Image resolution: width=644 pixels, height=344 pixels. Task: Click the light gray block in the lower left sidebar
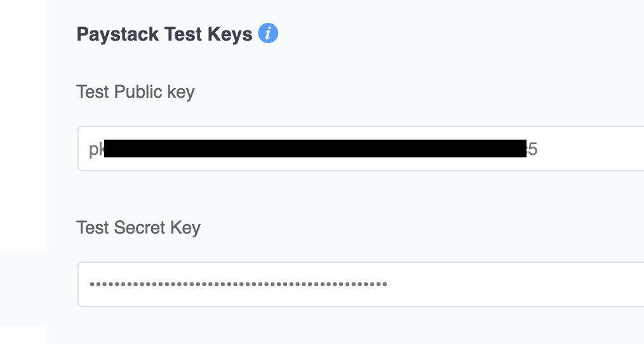tap(23, 289)
